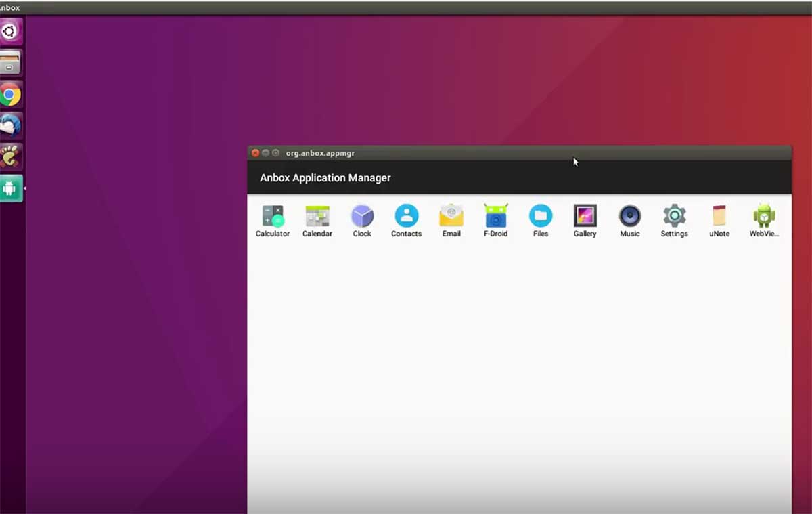Open the Calendar app
812x514 pixels.
click(x=317, y=215)
